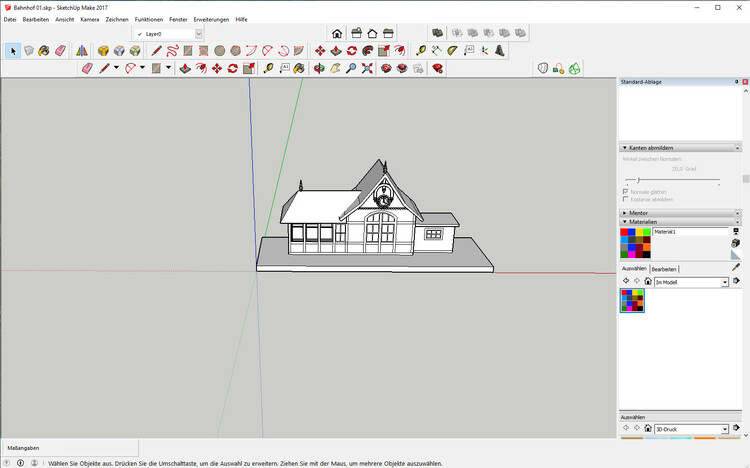Activate the 3D Text tool

coord(500,51)
